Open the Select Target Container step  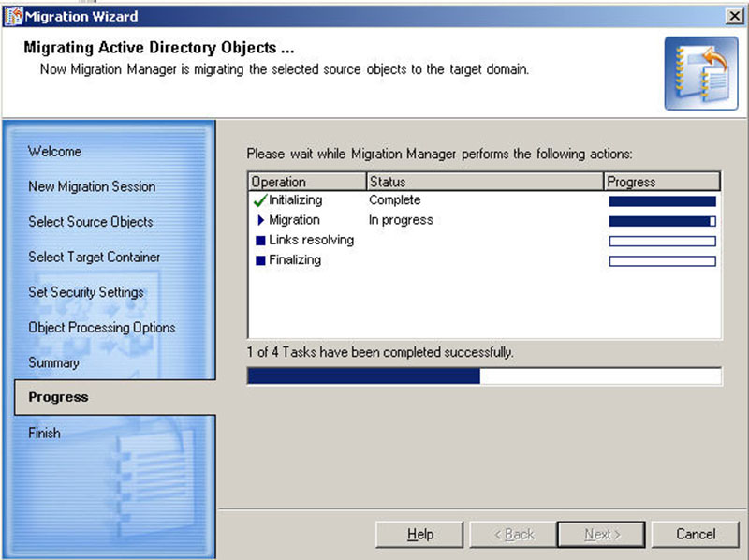tap(95, 258)
